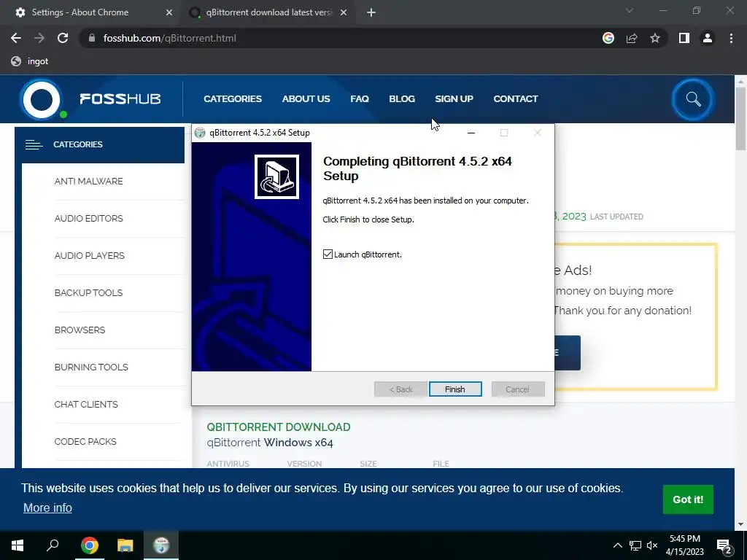Click the ingot bookmark globe icon

(16, 61)
